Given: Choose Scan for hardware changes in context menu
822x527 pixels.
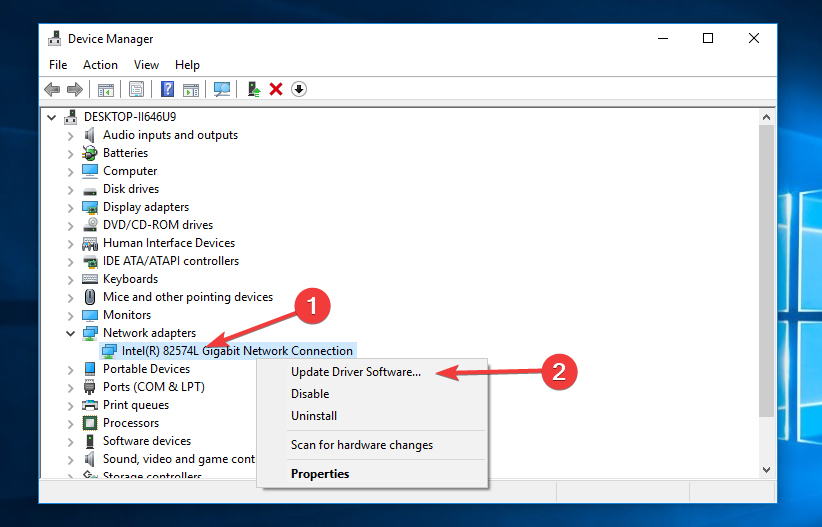Looking at the screenshot, I should (x=372, y=445).
